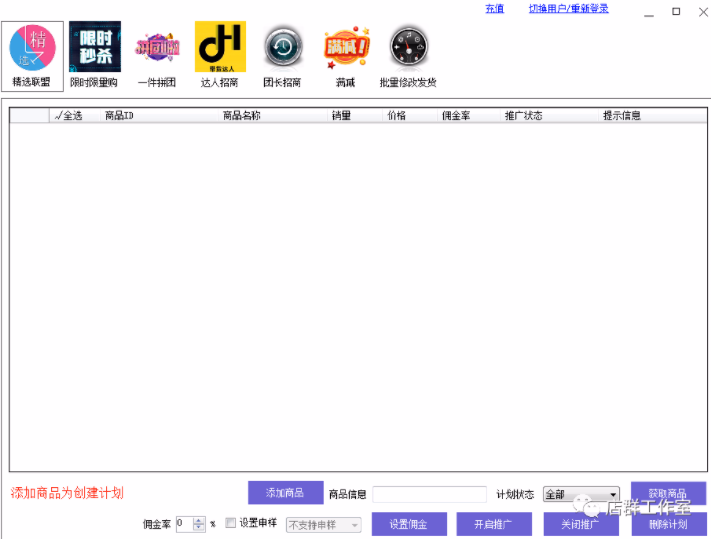Viewport: 711px width, 539px height.
Task: Click the 切换用户/重新登录 link
Action: pyautogui.click(x=569, y=9)
